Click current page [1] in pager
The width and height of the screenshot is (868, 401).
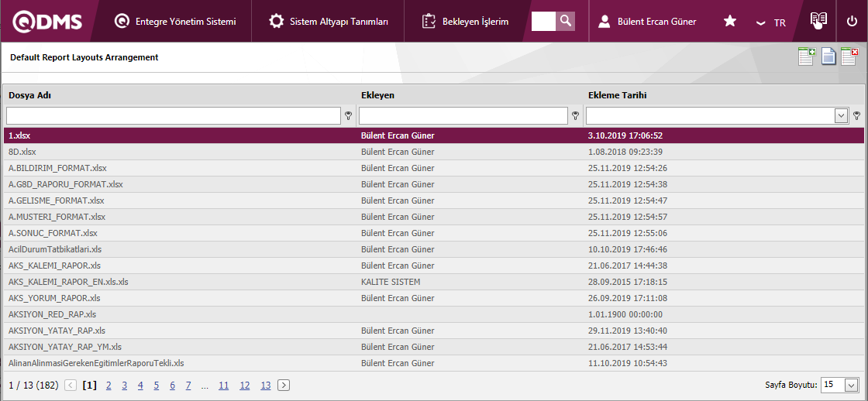pyautogui.click(x=89, y=386)
